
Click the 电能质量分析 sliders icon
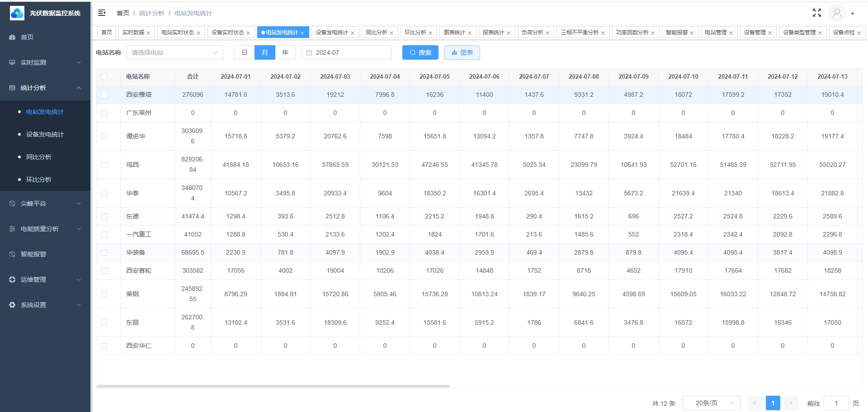click(12, 229)
